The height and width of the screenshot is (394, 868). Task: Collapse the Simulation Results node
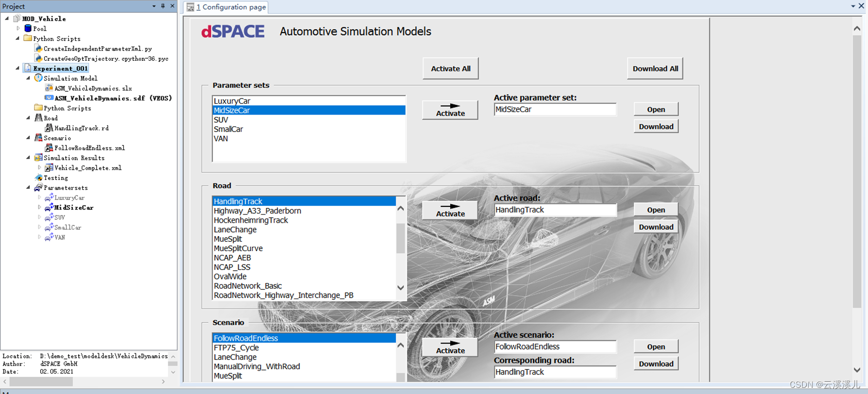click(x=28, y=158)
